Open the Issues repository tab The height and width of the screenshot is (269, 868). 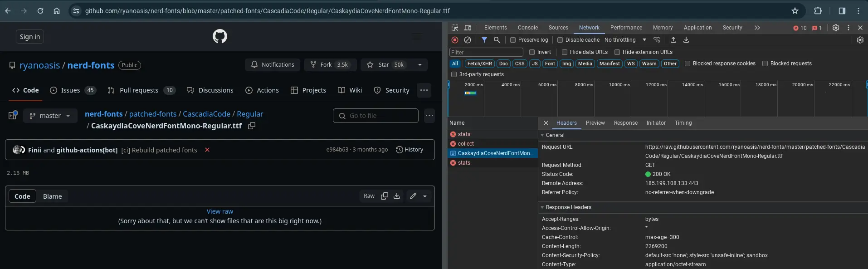[73, 90]
